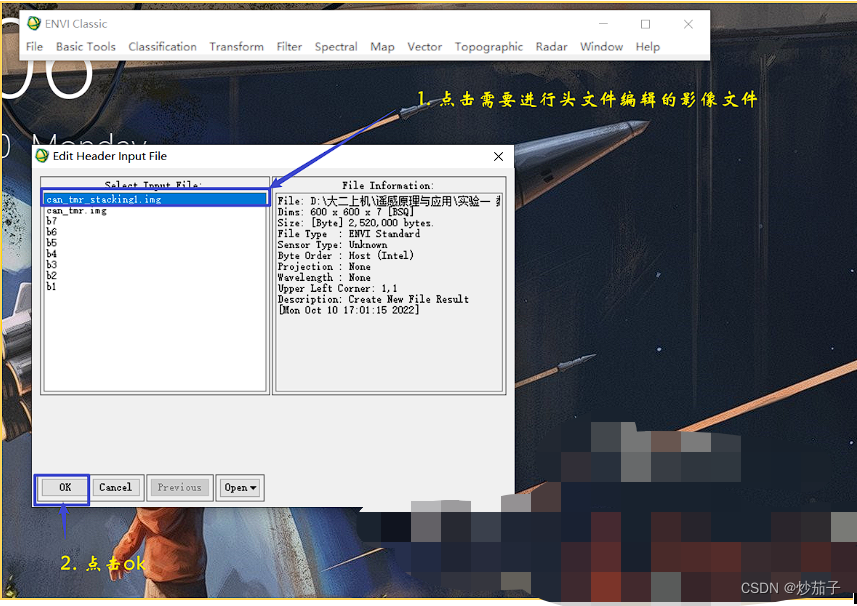Expand the Open dropdown button

point(240,487)
